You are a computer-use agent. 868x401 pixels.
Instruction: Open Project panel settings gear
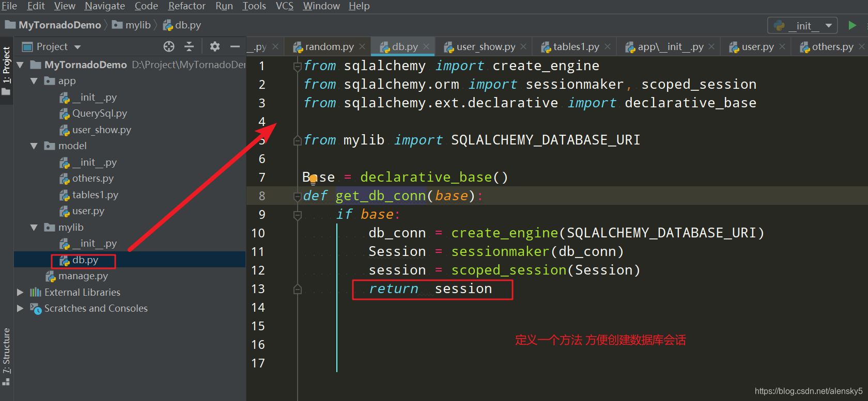215,46
